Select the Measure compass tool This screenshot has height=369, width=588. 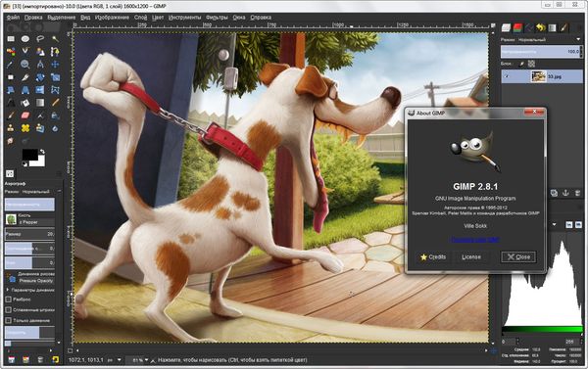click(x=40, y=65)
